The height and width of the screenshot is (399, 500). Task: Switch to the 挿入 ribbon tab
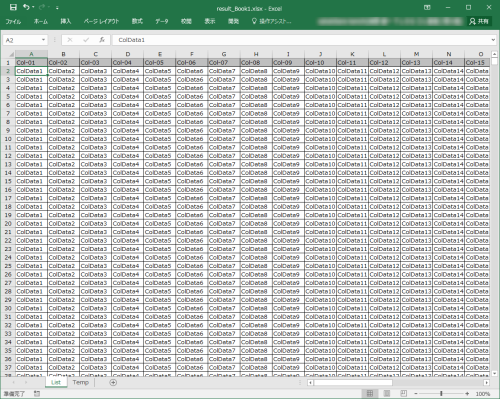point(66,21)
